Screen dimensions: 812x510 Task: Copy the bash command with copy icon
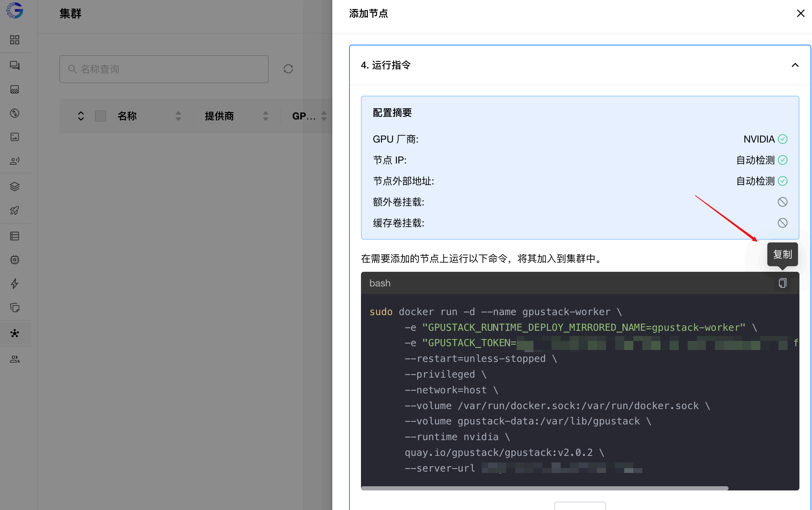pos(783,283)
